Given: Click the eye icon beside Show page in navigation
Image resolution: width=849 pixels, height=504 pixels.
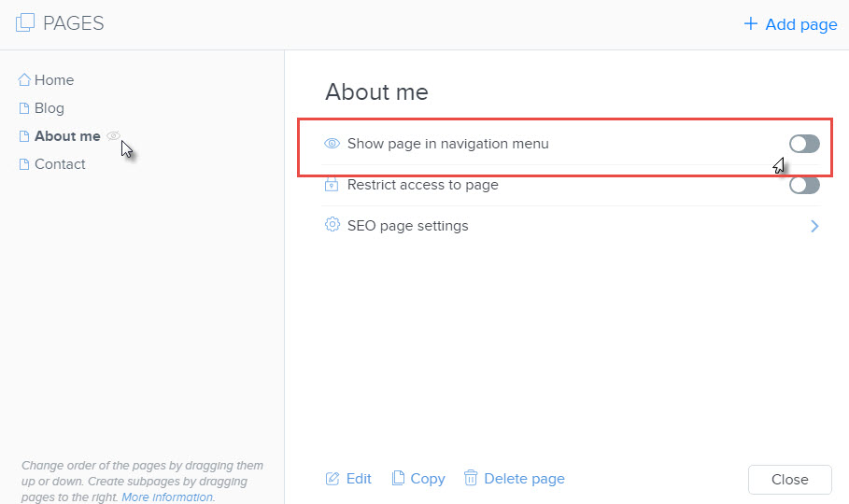Looking at the screenshot, I should 332,144.
